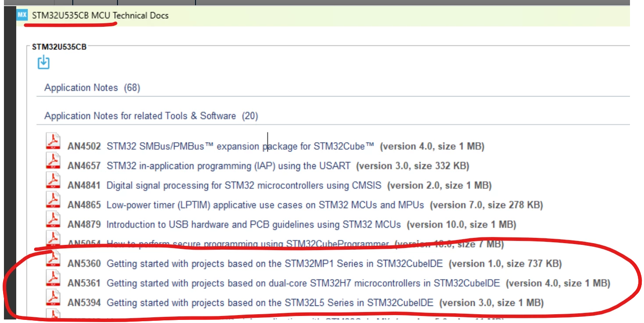
Task: Click the MX logo icon in the title bar
Action: pyautogui.click(x=22, y=15)
